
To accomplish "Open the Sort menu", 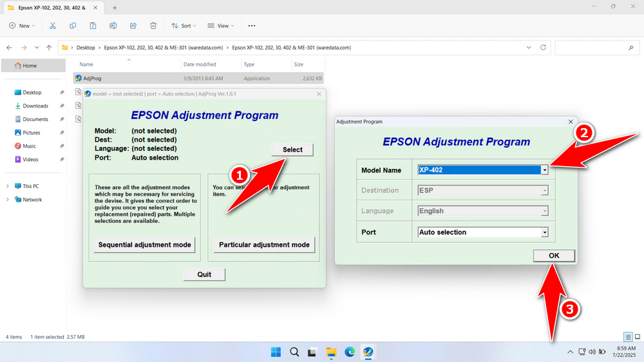I will [184, 26].
